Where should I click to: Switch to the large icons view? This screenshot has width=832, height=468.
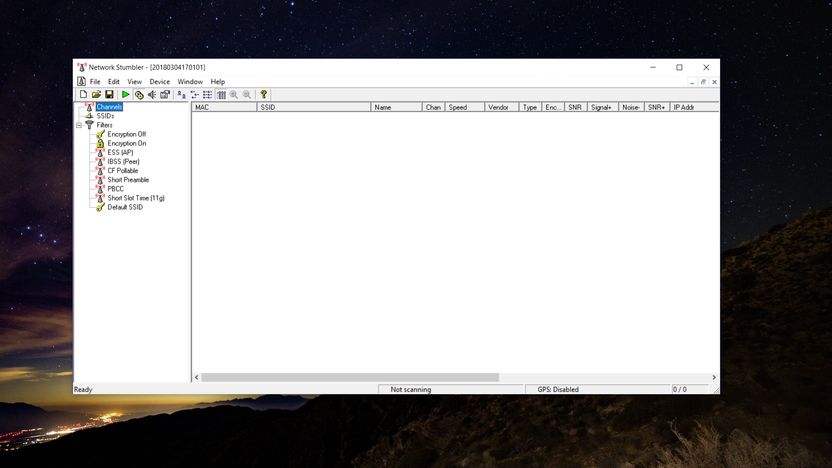point(181,94)
